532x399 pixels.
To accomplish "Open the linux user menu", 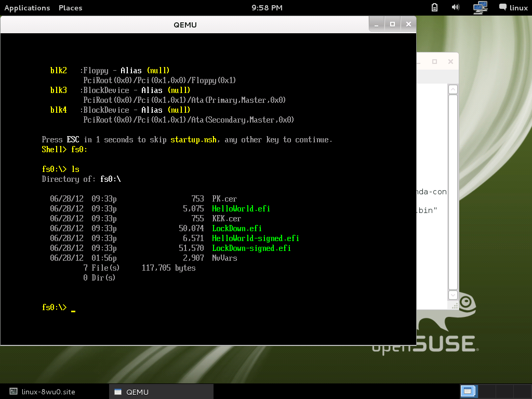I will pyautogui.click(x=518, y=8).
